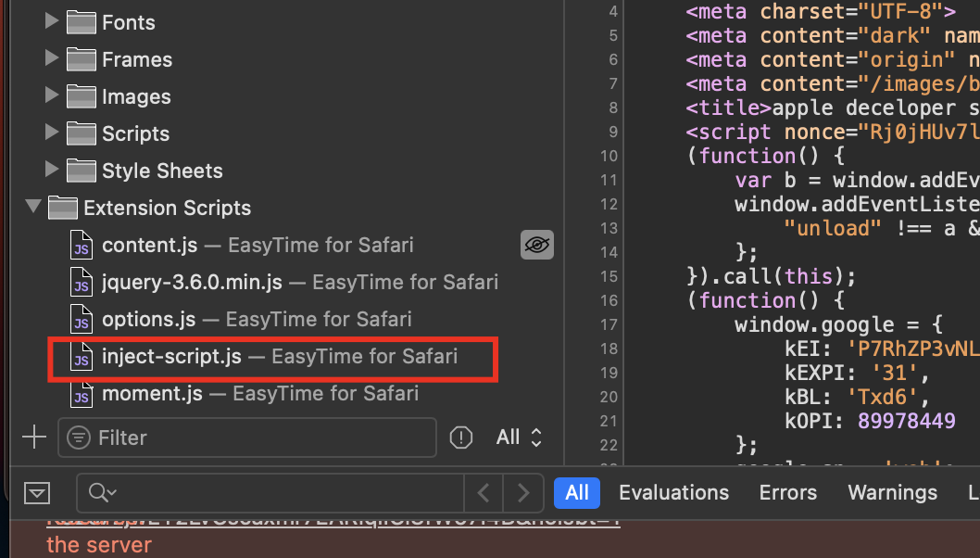Image resolution: width=980 pixels, height=558 pixels.
Task: Switch to the Warnings console tab
Action: [x=892, y=493]
